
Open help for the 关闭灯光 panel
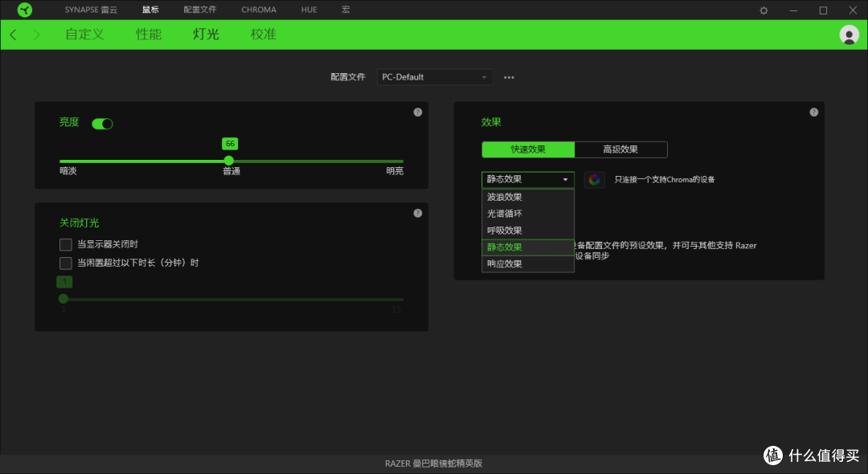(x=417, y=213)
